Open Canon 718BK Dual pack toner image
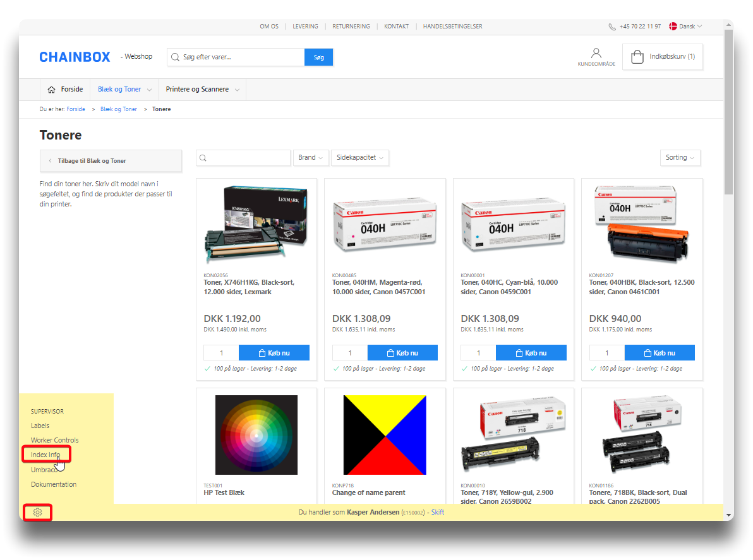Screen dimensions: 753x560 pos(642,435)
